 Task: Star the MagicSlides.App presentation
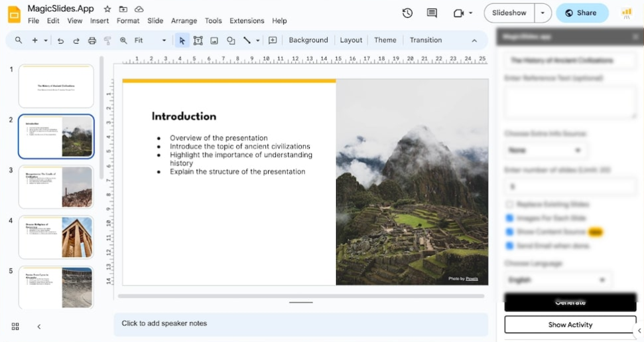[x=107, y=9]
